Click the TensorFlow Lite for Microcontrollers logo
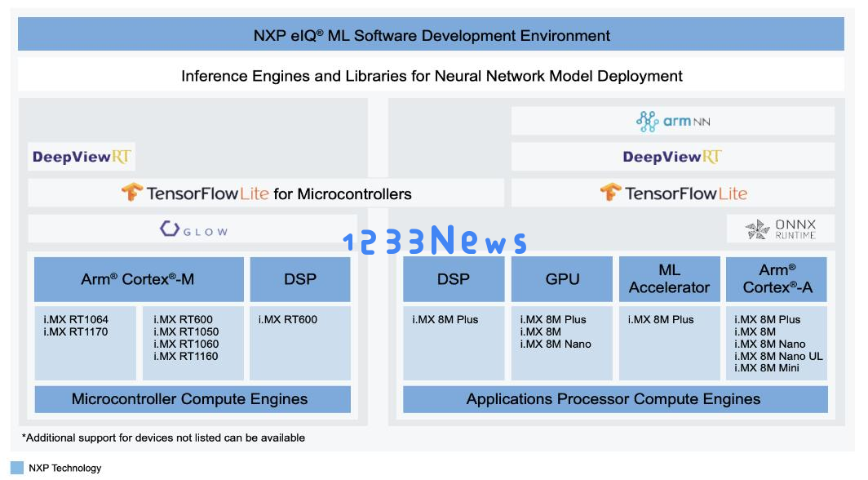Screen dimensions: 868x480 [x=266, y=193]
